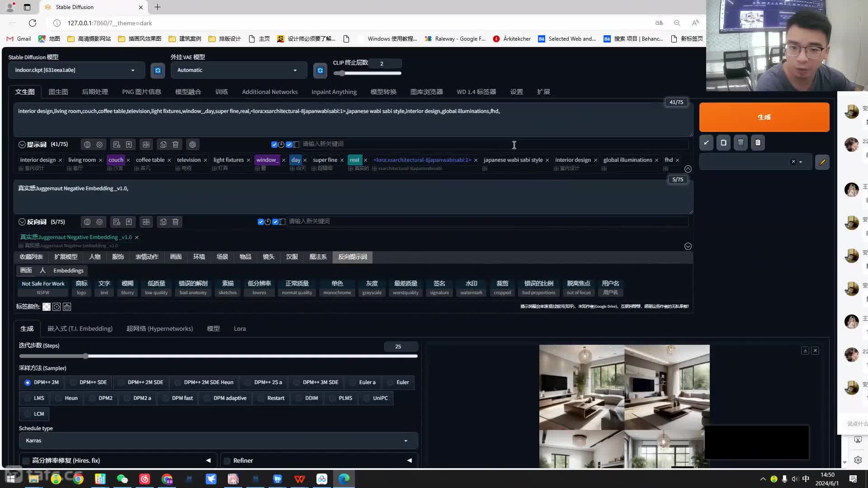Click the ChatGPT icon in prompt toolbar
Image resolution: width=868 pixels, height=488 pixels.
[x=193, y=145]
